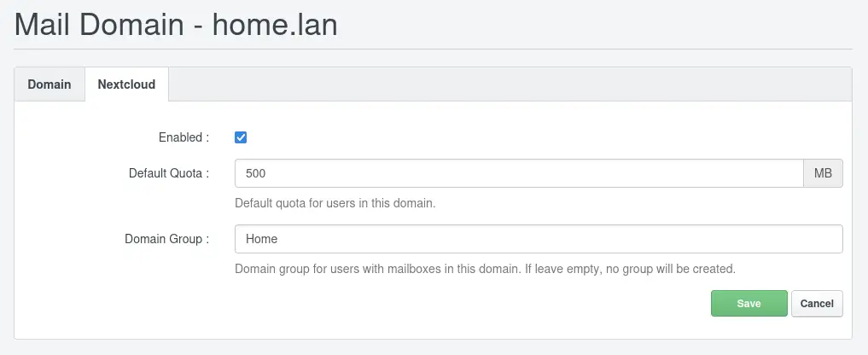The image size is (868, 355).
Task: Click the default quota help text
Action: (335, 203)
